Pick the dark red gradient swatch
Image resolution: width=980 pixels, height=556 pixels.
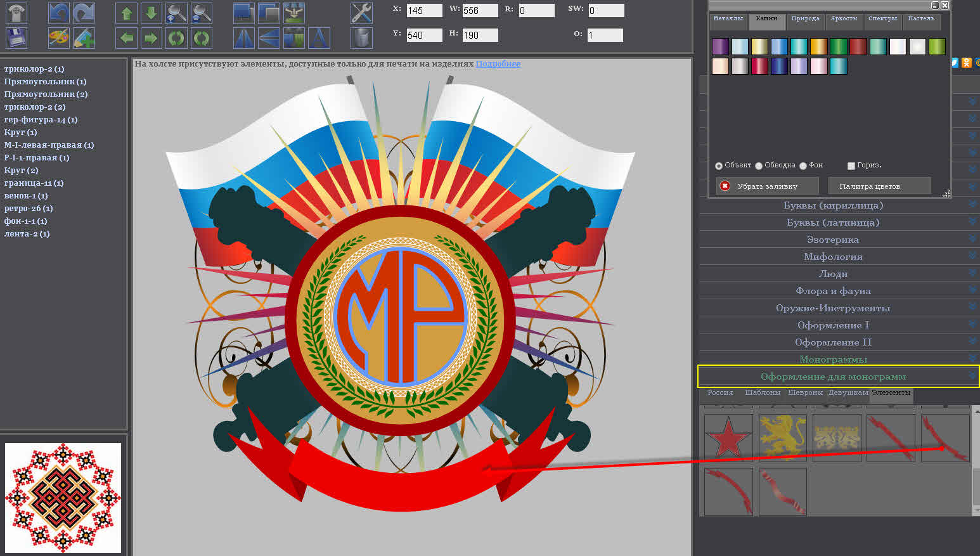click(x=858, y=46)
